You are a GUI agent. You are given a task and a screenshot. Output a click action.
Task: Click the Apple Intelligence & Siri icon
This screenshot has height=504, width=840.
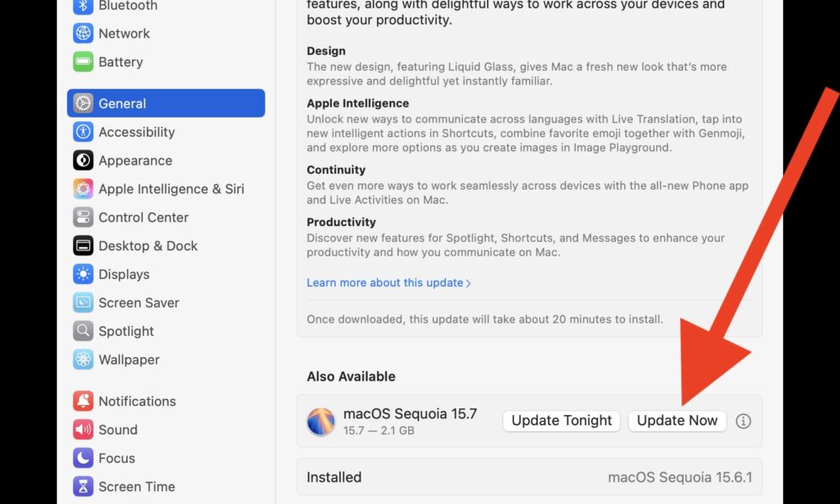[x=83, y=189]
